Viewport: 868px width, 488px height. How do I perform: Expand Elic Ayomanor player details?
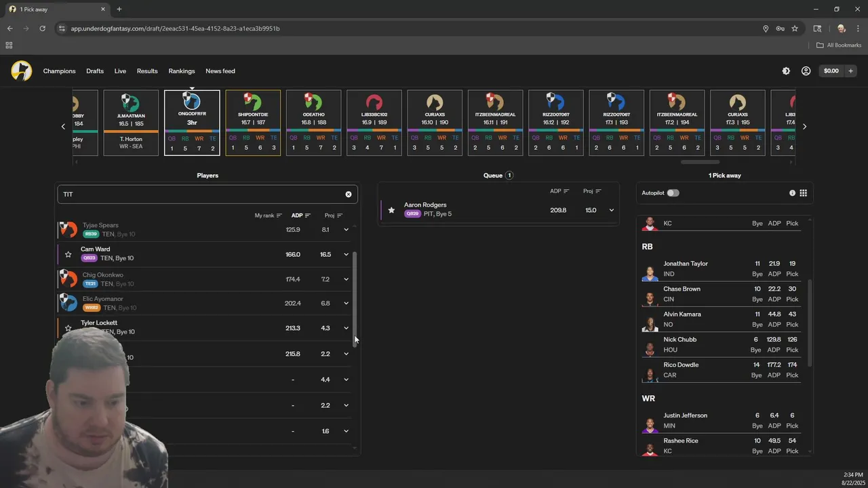pos(346,304)
